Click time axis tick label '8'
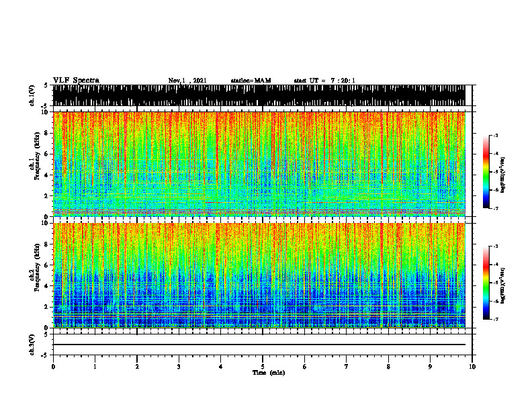 [x=388, y=367]
